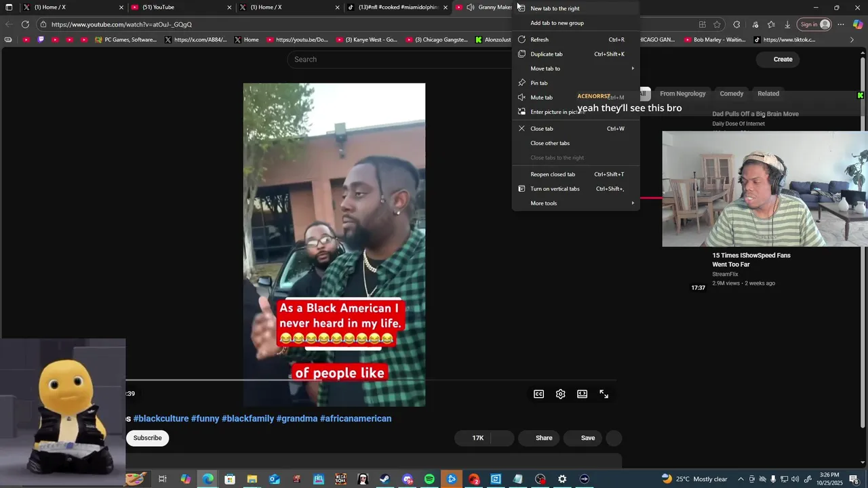Switch to the (51) YouTube tab
This screenshot has width=868, height=488.
click(x=180, y=7)
